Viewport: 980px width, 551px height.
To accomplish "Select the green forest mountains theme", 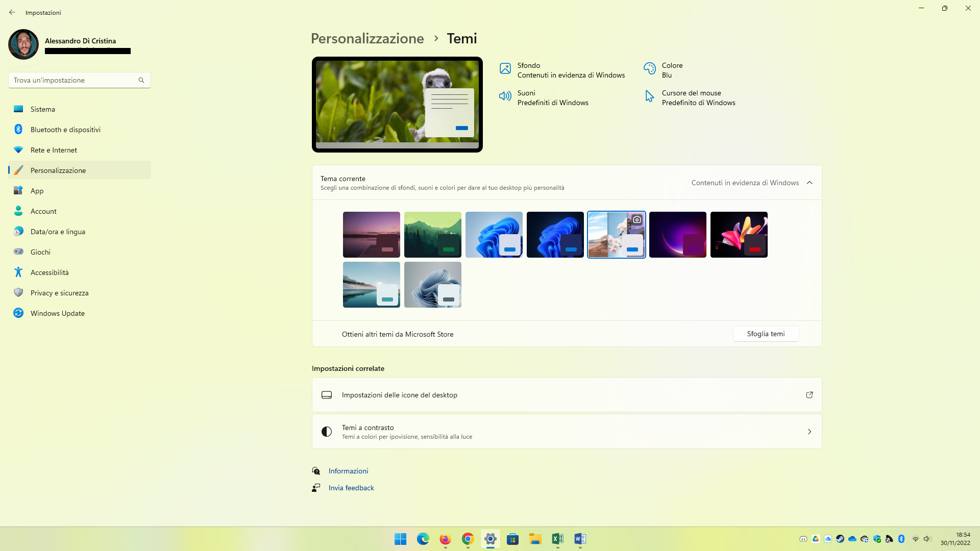I will click(432, 235).
